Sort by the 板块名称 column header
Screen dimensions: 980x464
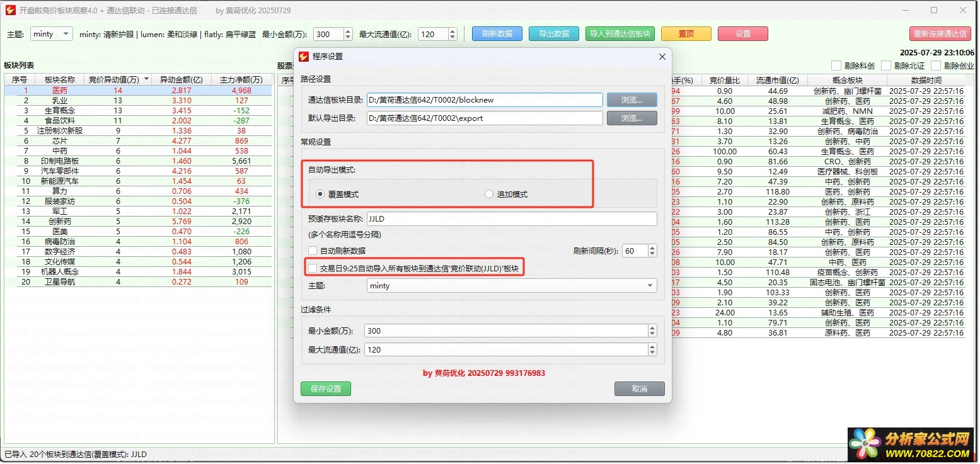(x=60, y=79)
